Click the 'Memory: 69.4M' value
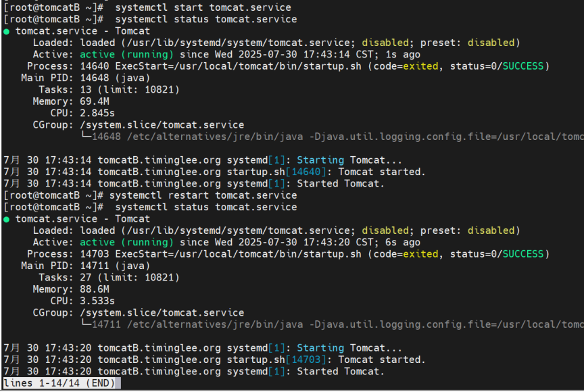The height and width of the screenshot is (392, 584). pos(95,101)
